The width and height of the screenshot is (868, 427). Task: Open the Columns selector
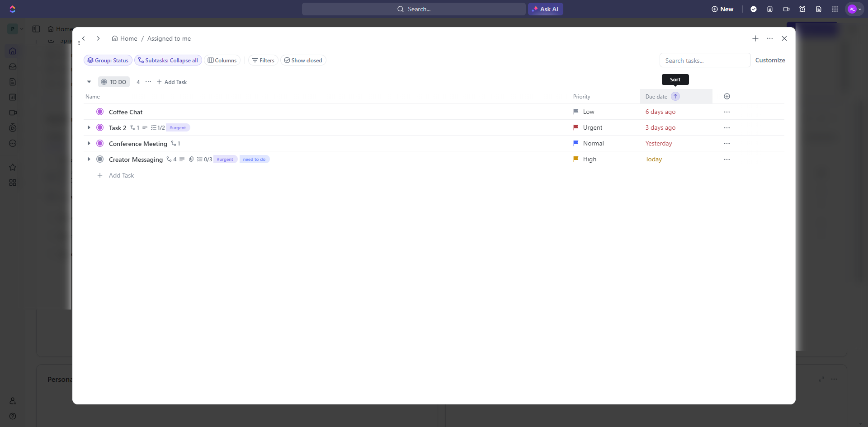pyautogui.click(x=222, y=61)
